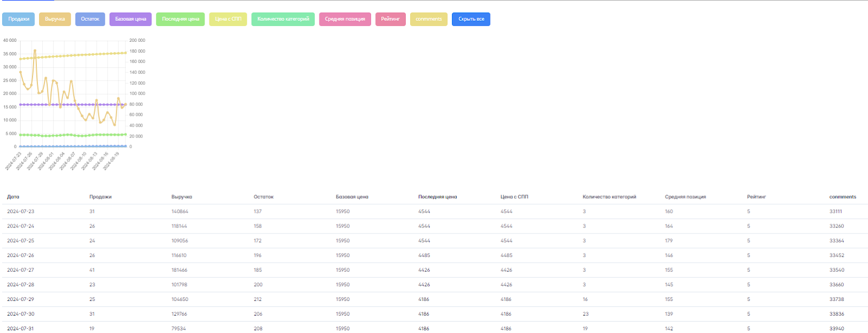Click the comments table column header
This screenshot has width=868, height=333.
point(843,197)
